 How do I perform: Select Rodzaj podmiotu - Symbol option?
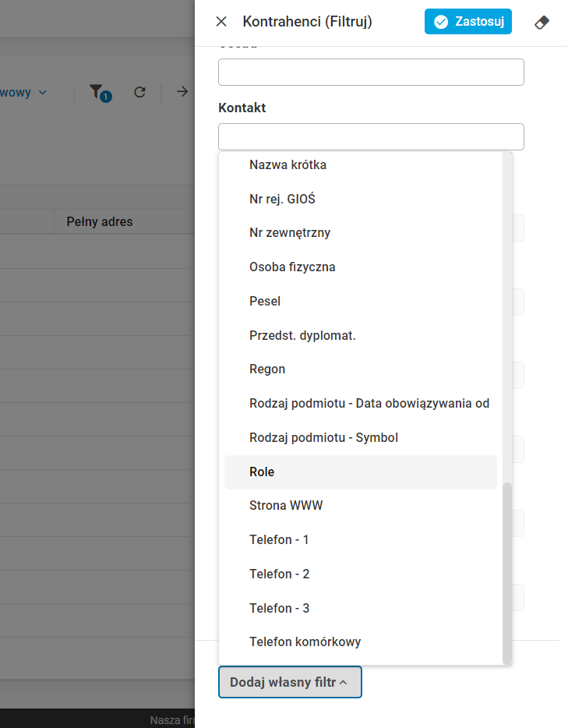click(x=323, y=438)
